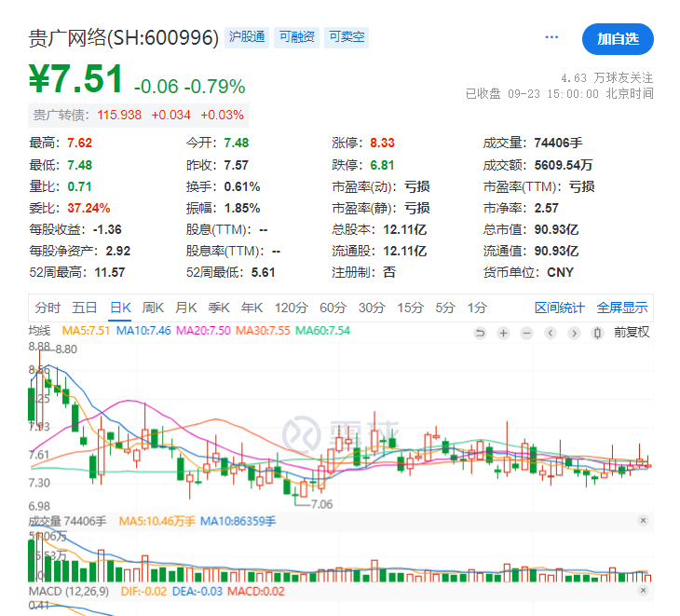Screen dimensions: 680x616
Task: Switch to the 60分 chart tab
Action: [333, 308]
